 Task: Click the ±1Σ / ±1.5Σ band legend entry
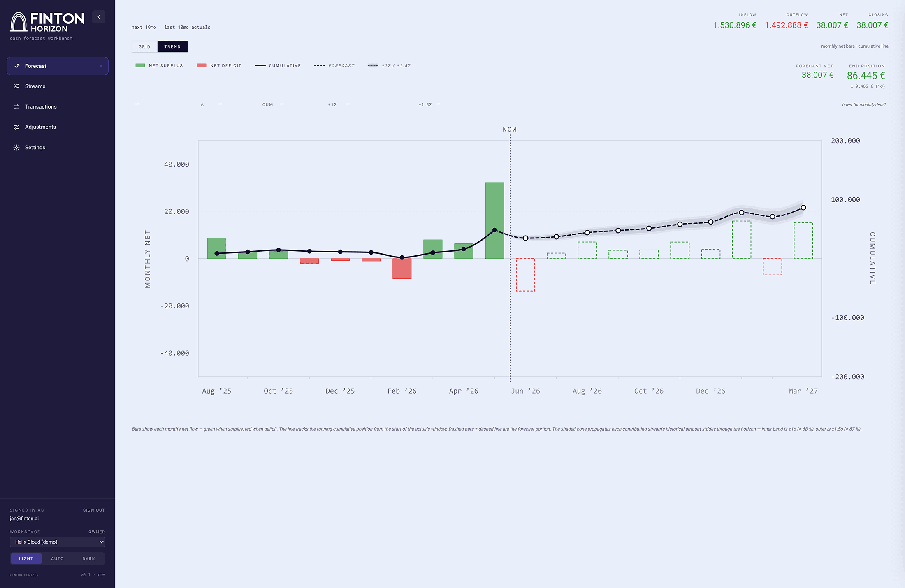pyautogui.click(x=389, y=66)
